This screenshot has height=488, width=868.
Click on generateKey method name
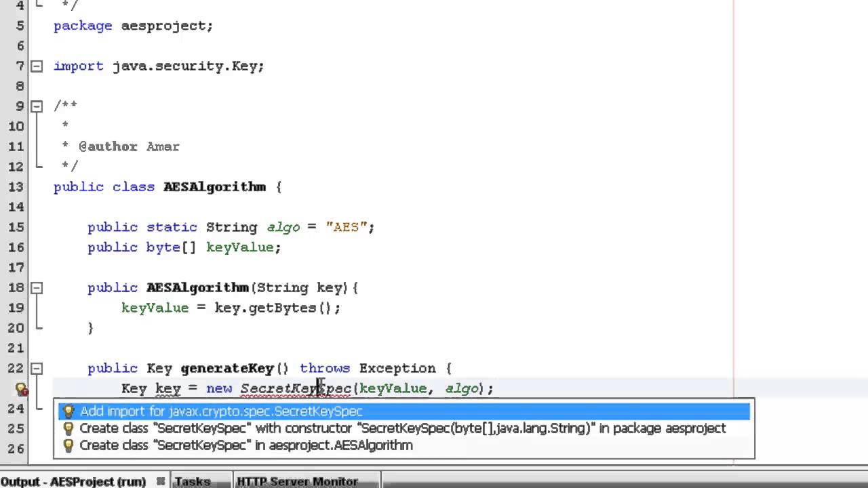click(x=227, y=368)
